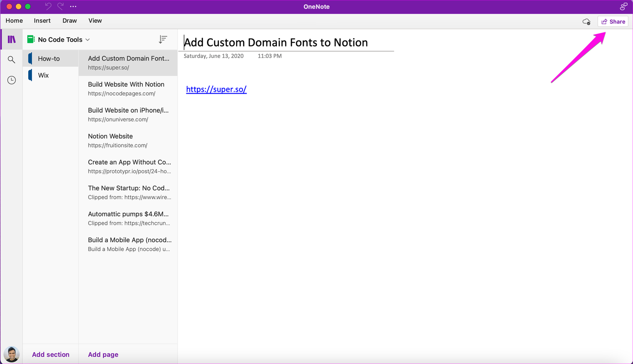Image resolution: width=633 pixels, height=364 pixels.
Task: Open The New Startup: No Code page
Action: (128, 192)
